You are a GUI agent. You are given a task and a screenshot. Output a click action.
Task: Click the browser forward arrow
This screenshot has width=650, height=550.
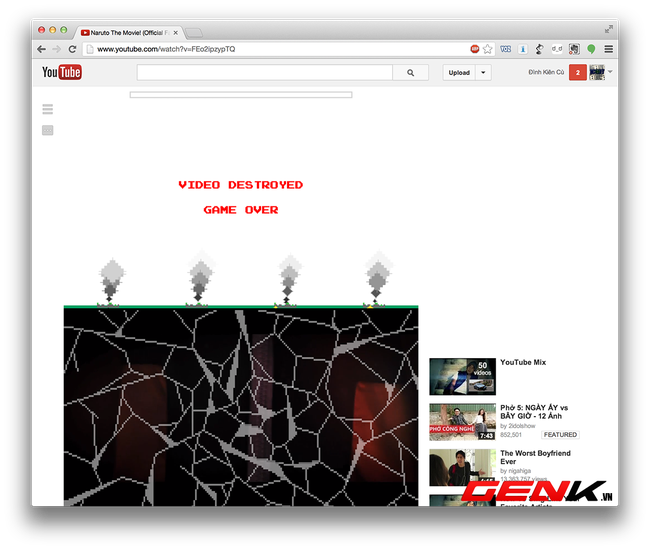point(56,49)
